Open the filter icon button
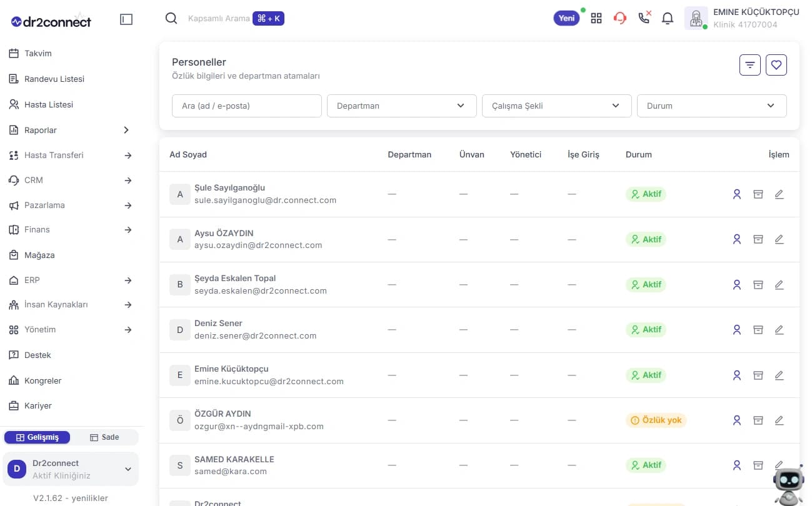812x506 pixels. coord(750,64)
